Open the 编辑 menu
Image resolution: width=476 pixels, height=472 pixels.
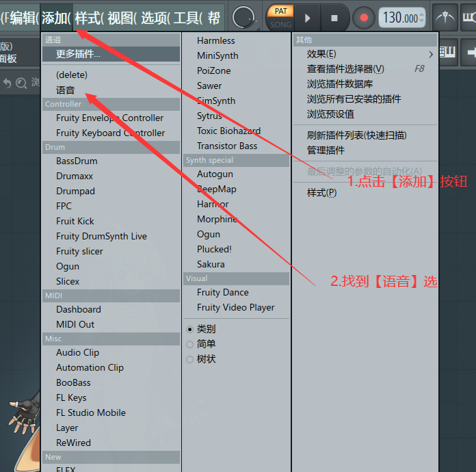pyautogui.click(x=25, y=18)
